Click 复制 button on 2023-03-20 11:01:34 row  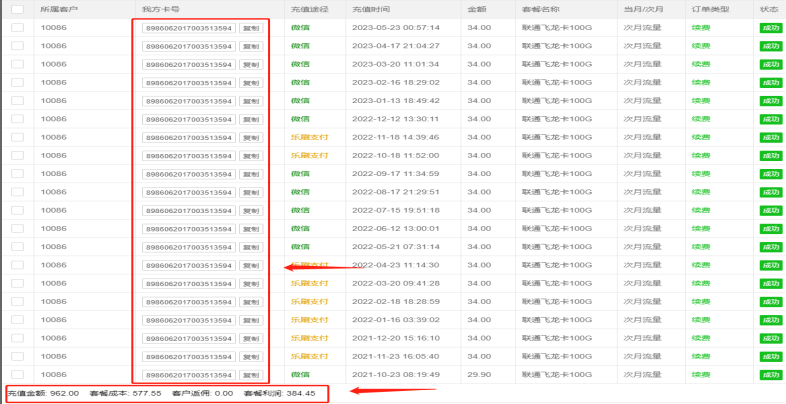pos(251,65)
